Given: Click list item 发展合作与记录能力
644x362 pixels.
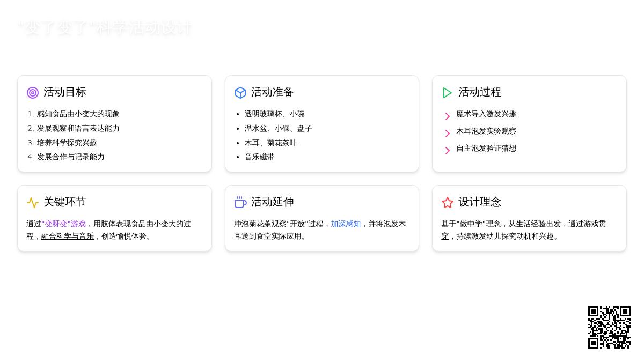Looking at the screenshot, I should (71, 157).
